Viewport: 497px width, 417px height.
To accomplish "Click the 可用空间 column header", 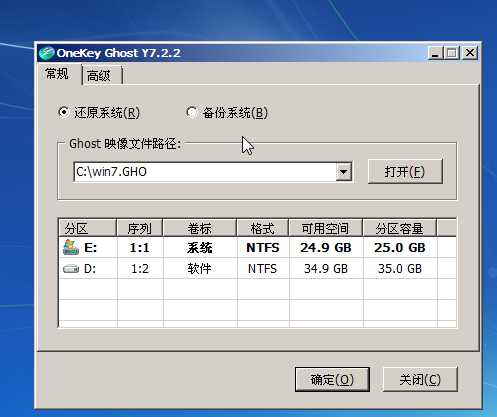I will [x=326, y=228].
